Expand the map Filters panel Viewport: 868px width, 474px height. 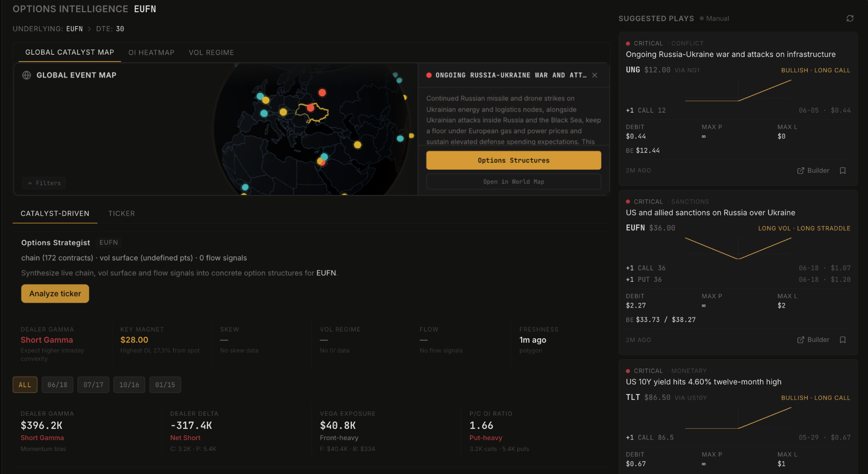(x=44, y=183)
